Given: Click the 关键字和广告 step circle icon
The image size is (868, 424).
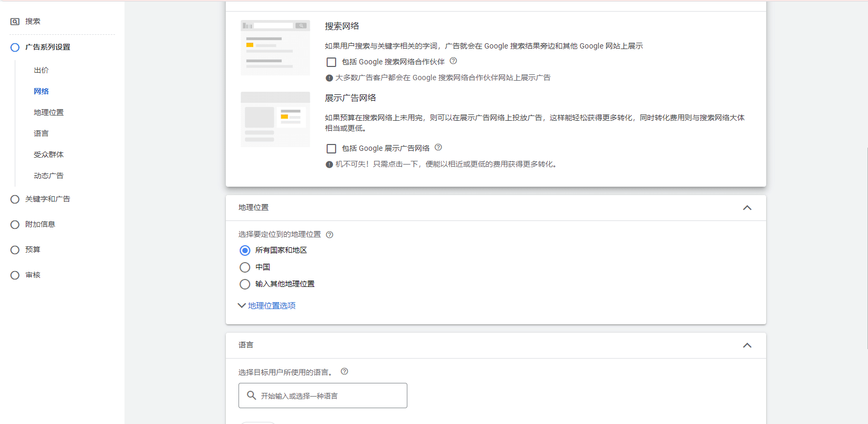Looking at the screenshot, I should (x=15, y=199).
